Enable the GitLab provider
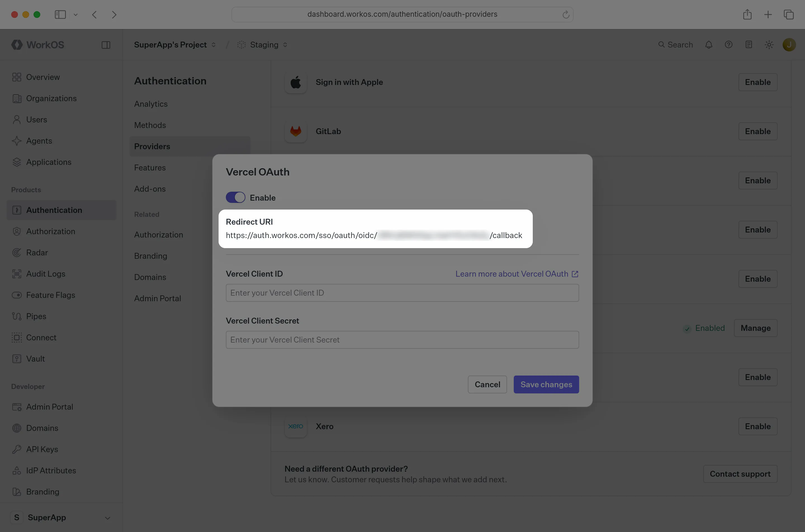Viewport: 805px width, 532px height. [757, 131]
